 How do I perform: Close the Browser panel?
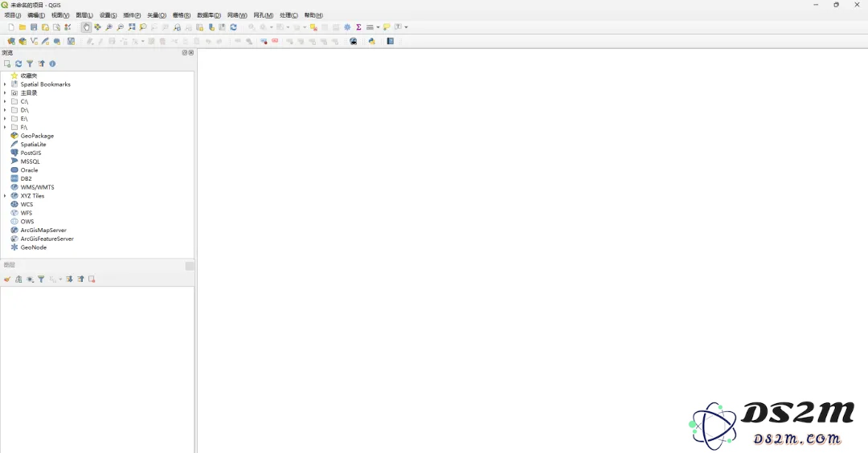tap(191, 52)
